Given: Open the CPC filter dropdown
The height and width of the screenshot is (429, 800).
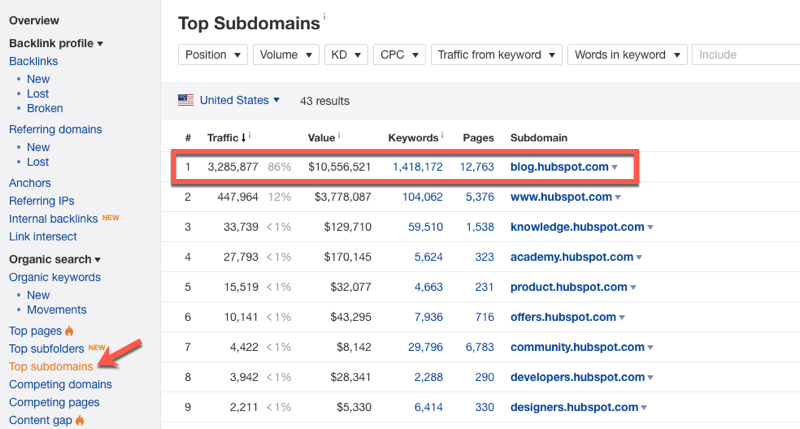Looking at the screenshot, I should tap(399, 55).
